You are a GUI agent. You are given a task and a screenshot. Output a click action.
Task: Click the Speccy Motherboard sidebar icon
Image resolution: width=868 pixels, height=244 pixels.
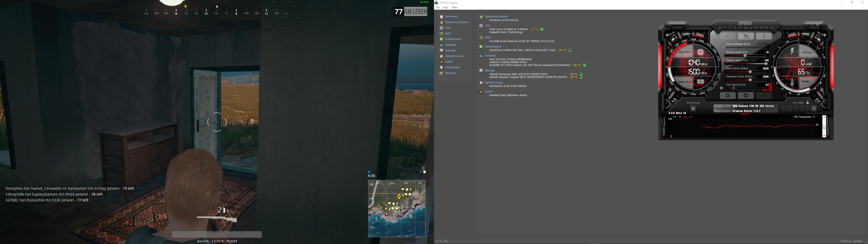pyautogui.click(x=441, y=39)
